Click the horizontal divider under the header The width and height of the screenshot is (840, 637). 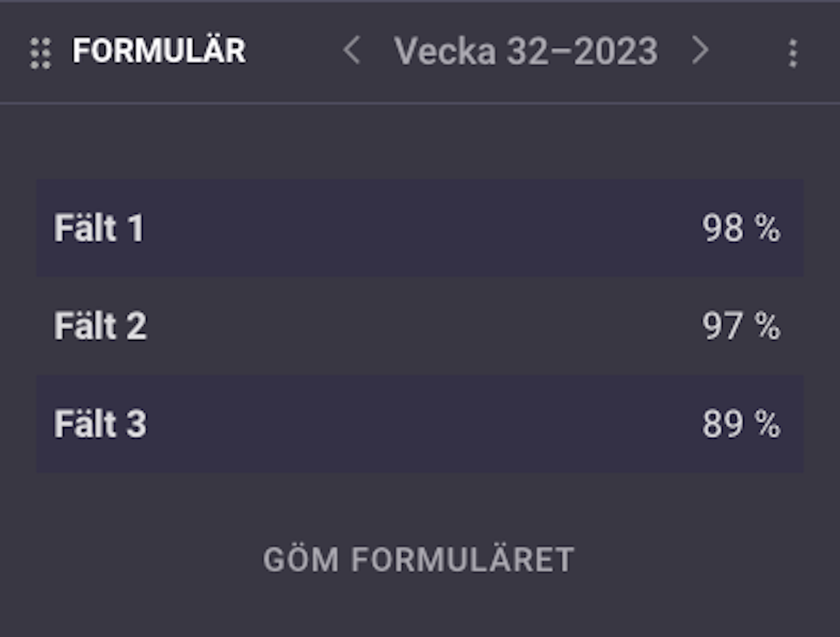point(419,103)
